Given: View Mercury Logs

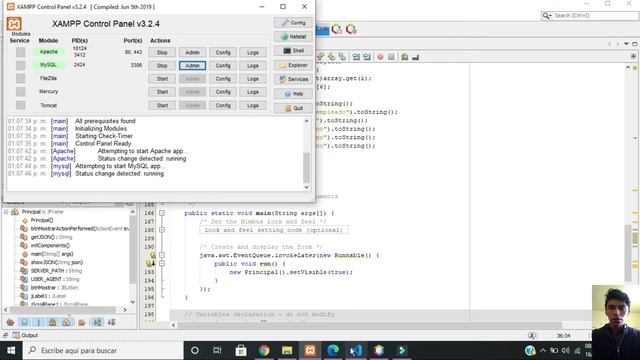Looking at the screenshot, I should pos(253,92).
